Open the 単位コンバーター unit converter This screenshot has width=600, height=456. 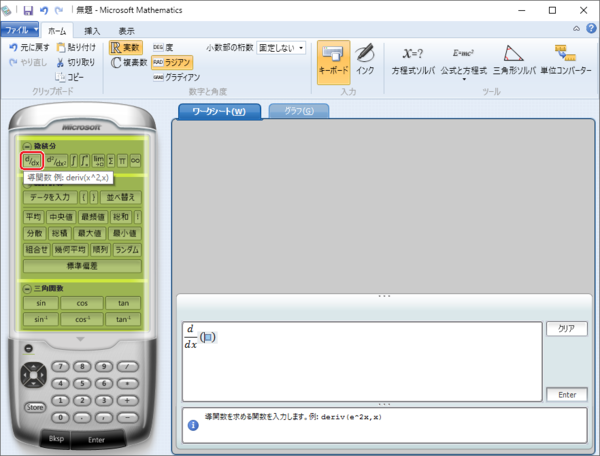(566, 61)
